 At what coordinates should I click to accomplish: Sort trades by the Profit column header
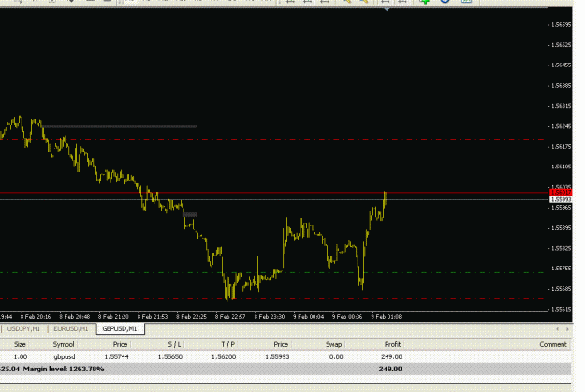(x=392, y=344)
